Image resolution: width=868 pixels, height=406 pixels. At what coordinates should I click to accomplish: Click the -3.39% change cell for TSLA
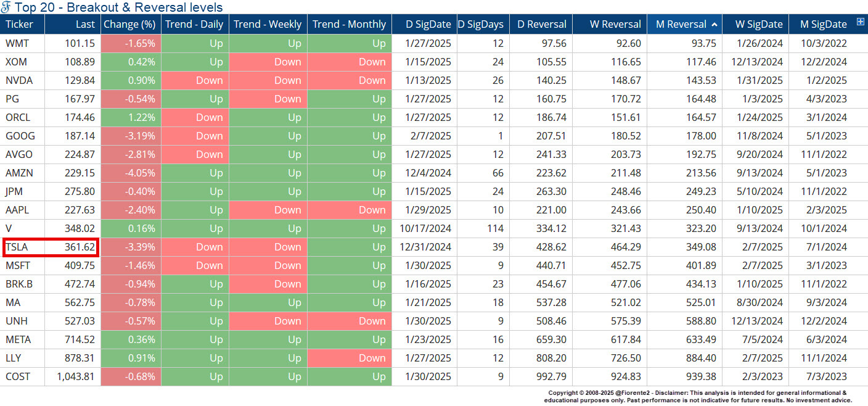(x=131, y=247)
